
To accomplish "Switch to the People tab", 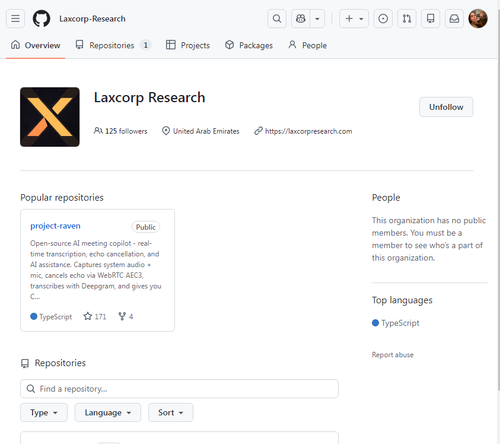I will click(307, 45).
